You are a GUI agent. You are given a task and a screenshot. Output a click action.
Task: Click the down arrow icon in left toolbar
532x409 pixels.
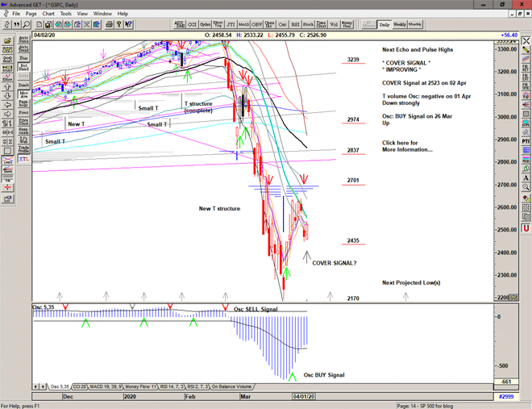tap(7, 96)
